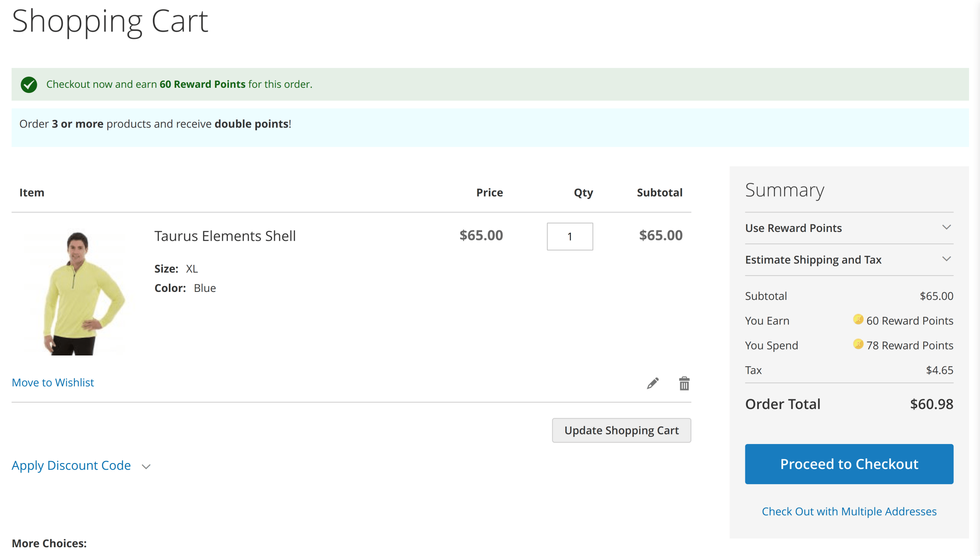Click the coin icon beside 60 Reward Points
The height and width of the screenshot is (556, 980).
pyautogui.click(x=858, y=320)
